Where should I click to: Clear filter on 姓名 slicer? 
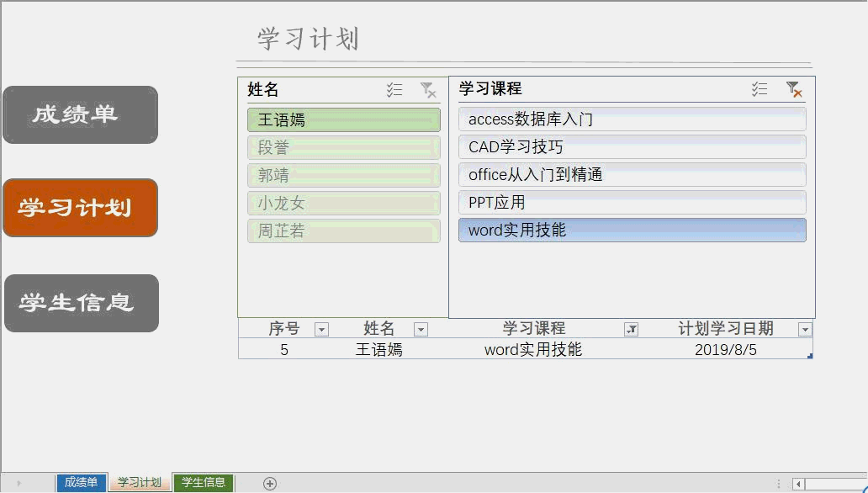(x=428, y=90)
